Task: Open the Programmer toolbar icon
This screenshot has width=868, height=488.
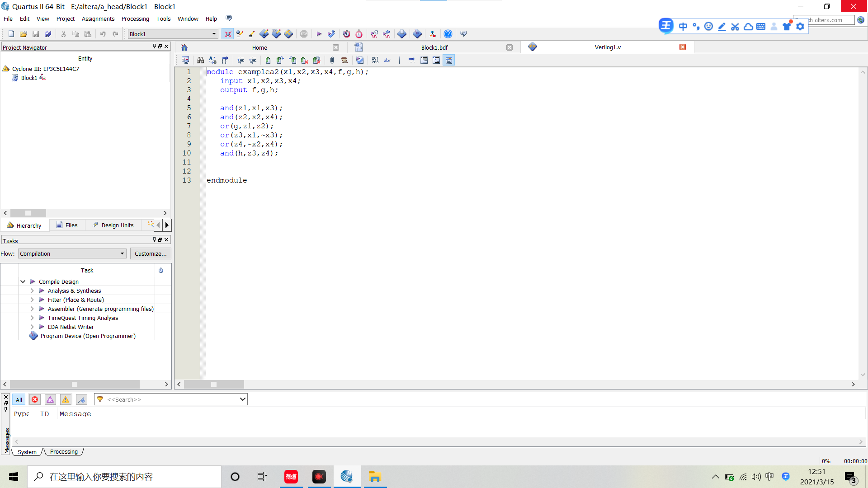Action: tap(417, 34)
